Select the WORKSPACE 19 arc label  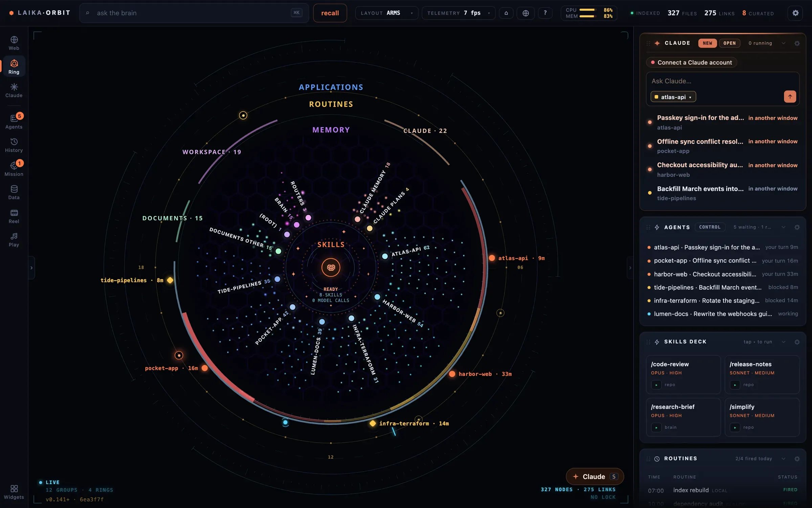click(212, 152)
